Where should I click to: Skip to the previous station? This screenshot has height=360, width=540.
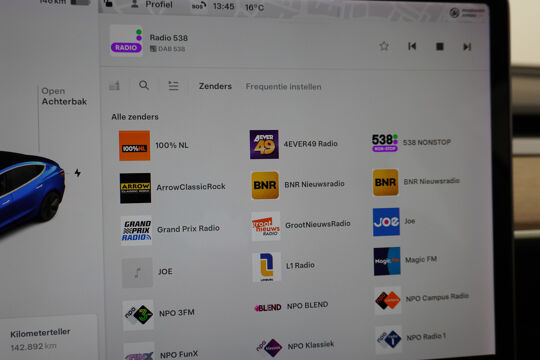[x=412, y=46]
